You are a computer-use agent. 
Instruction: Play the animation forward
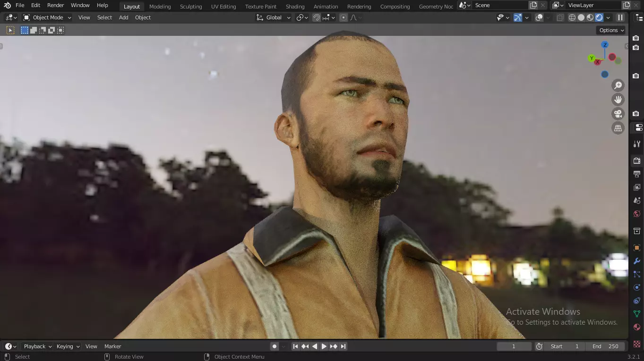pos(324,346)
